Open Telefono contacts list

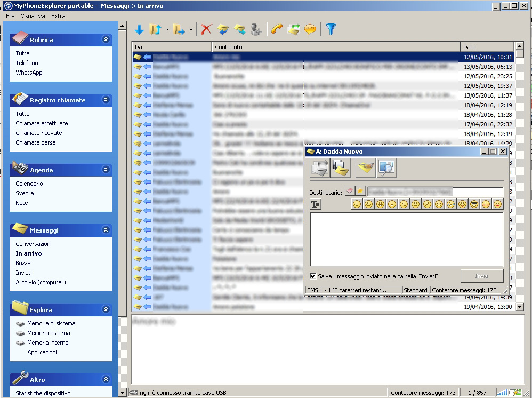click(x=27, y=63)
